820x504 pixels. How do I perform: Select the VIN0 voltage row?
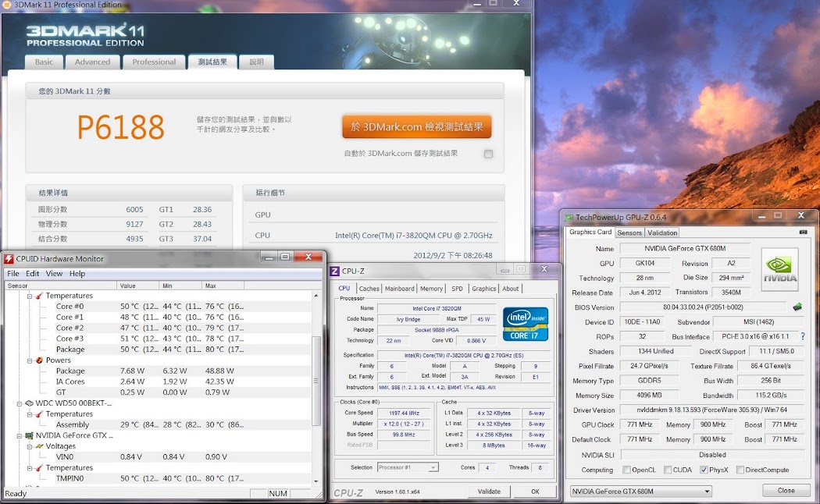pos(158,457)
